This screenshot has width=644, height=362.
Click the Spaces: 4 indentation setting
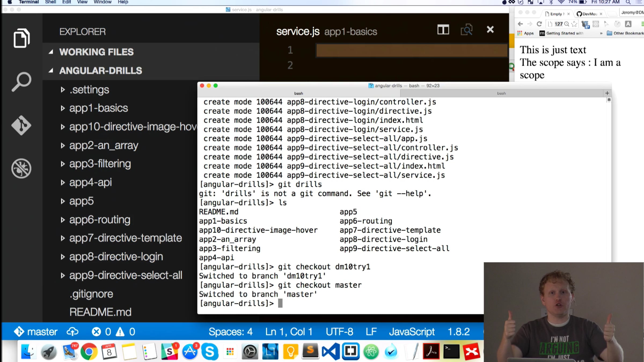[x=230, y=332]
